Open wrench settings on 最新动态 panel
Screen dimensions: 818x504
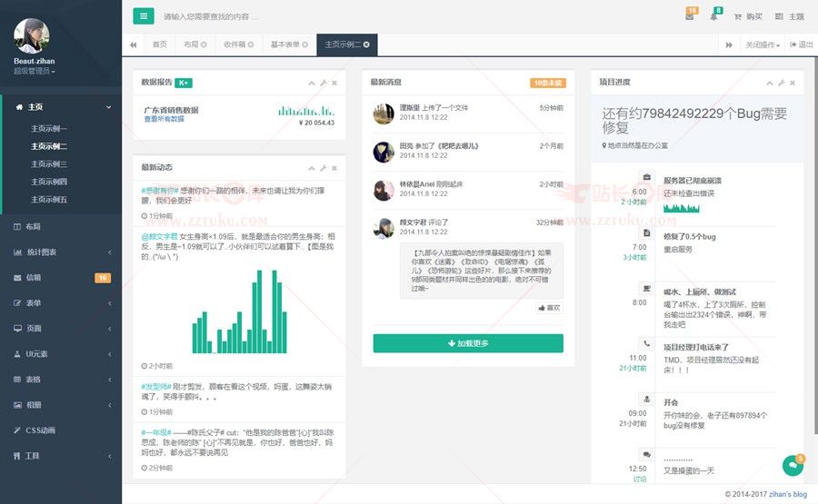pos(323,168)
